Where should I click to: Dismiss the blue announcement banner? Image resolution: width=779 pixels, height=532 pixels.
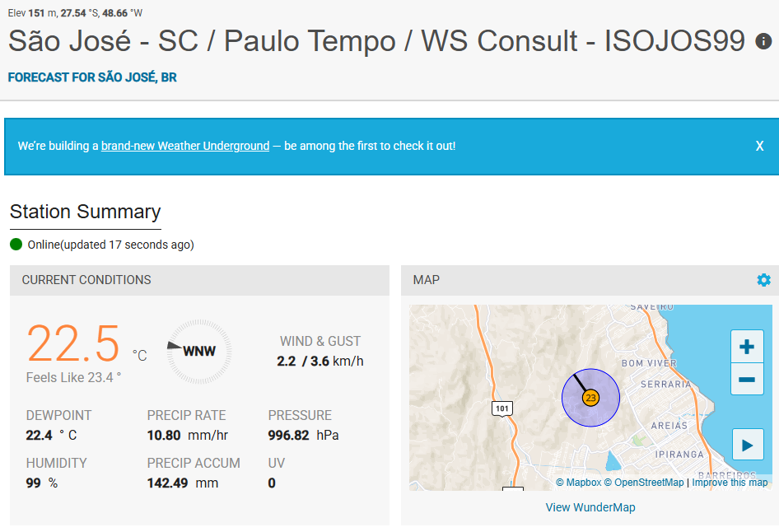click(759, 146)
